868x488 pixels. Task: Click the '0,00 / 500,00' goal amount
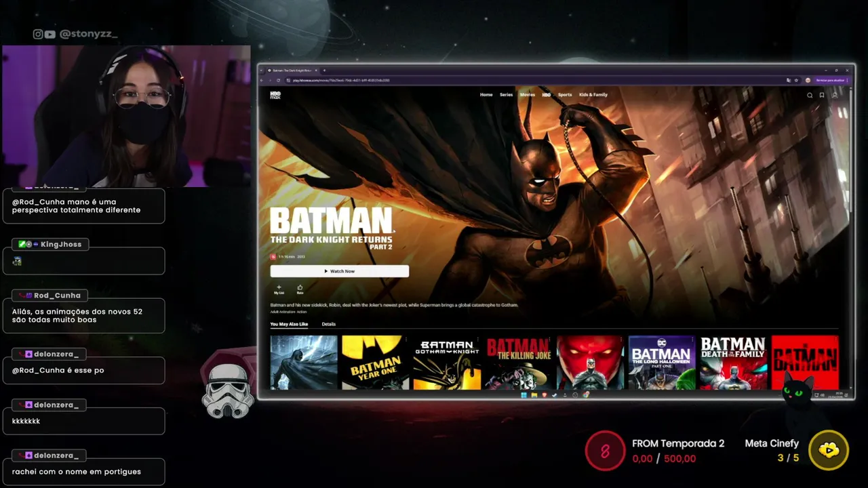(664, 459)
